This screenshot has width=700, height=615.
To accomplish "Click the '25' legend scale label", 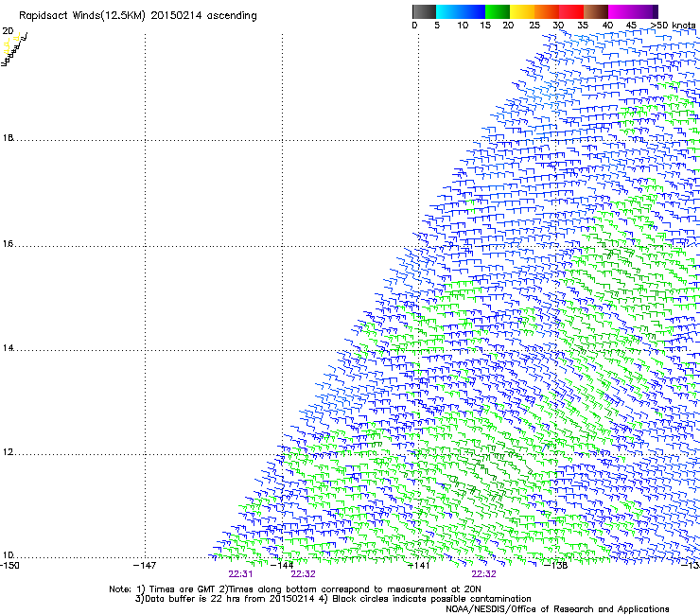I will coord(534,26).
